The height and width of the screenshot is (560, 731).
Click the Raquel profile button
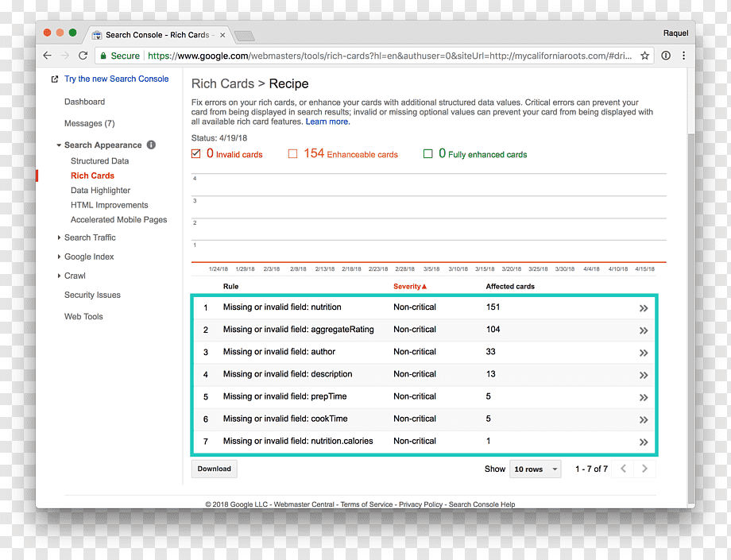pyautogui.click(x=675, y=33)
